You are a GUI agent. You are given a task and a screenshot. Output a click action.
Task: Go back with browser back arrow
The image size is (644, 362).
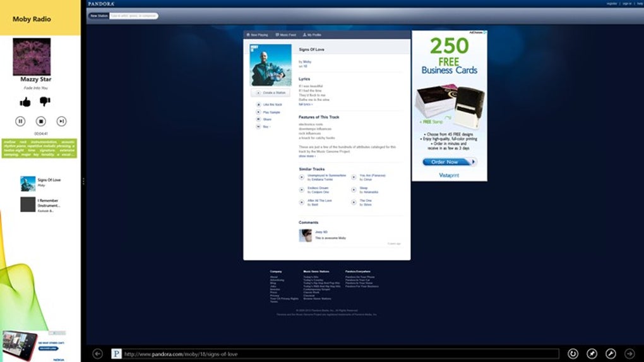coord(97,353)
